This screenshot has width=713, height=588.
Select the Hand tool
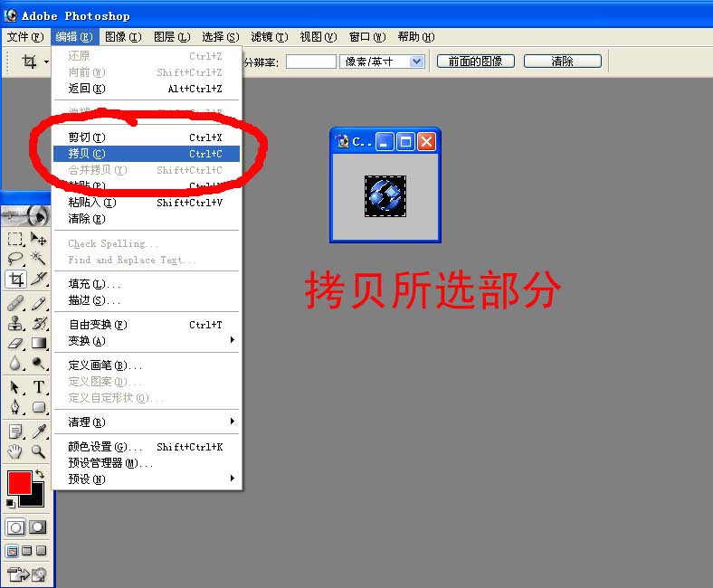pyautogui.click(x=15, y=451)
